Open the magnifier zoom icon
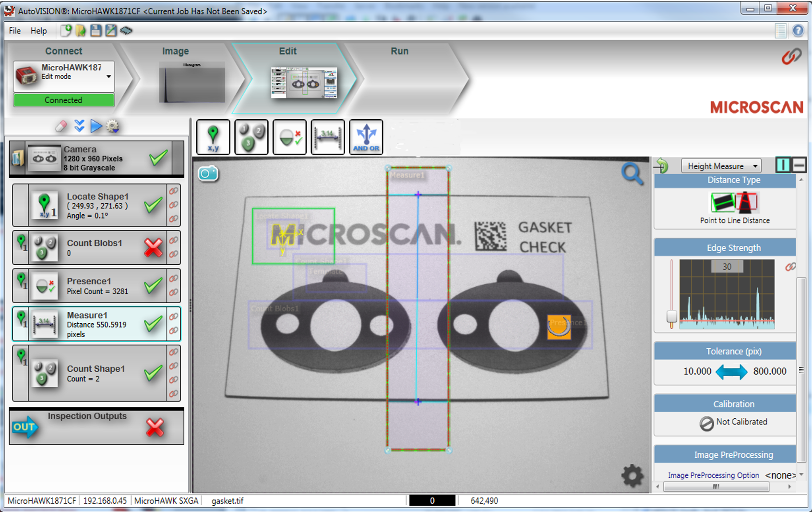The image size is (812, 512). tap(632, 174)
